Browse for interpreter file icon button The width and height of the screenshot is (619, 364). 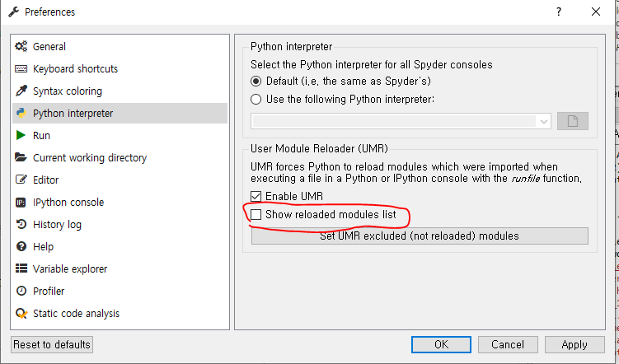pos(573,121)
